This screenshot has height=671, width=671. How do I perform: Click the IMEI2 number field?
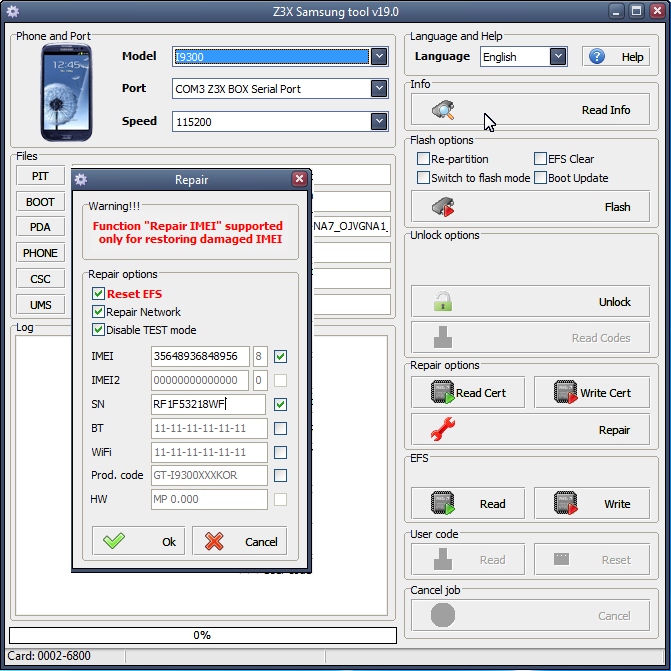click(x=200, y=380)
